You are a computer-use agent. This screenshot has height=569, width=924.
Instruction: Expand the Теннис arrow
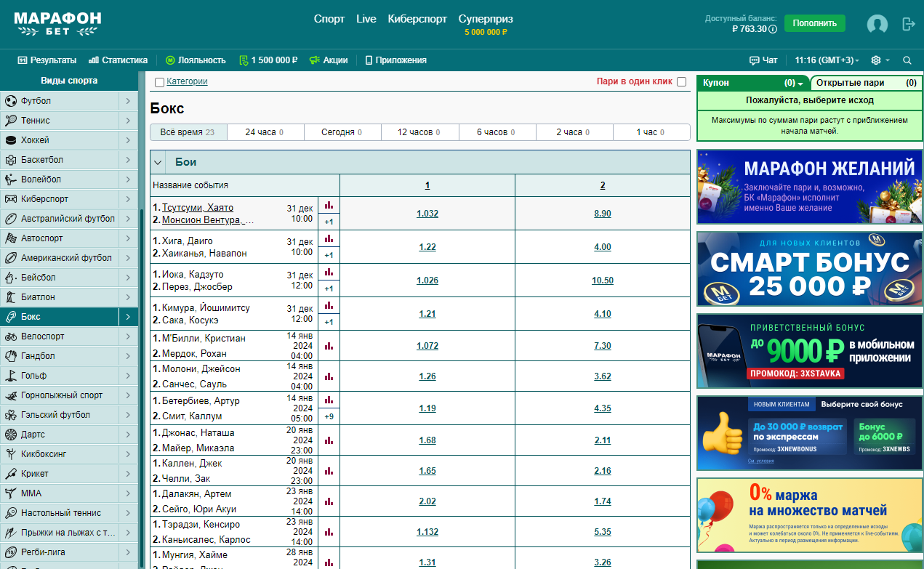[128, 121]
